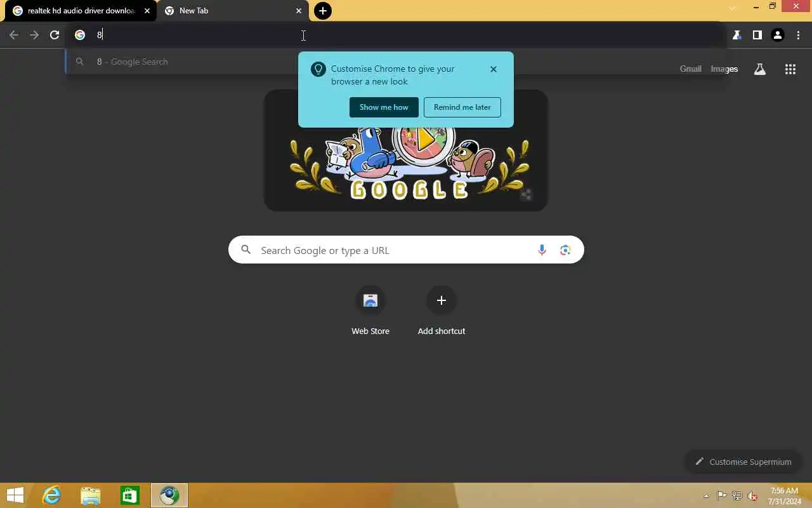Open the Action Center flag icon
812x508 pixels.
click(x=722, y=495)
